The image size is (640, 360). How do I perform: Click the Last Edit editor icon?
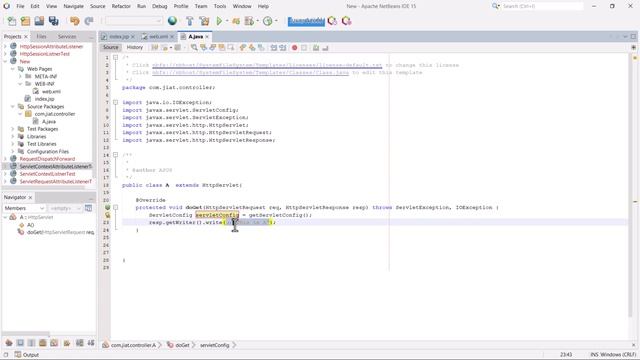[155, 48]
